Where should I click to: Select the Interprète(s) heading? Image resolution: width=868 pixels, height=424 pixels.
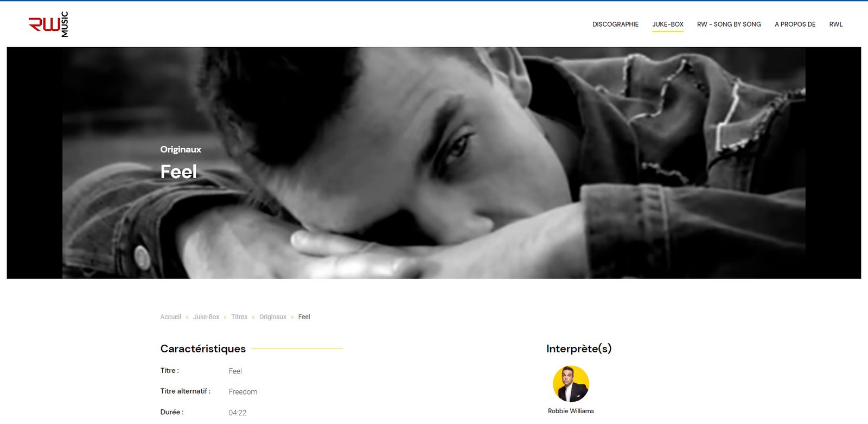pos(579,349)
